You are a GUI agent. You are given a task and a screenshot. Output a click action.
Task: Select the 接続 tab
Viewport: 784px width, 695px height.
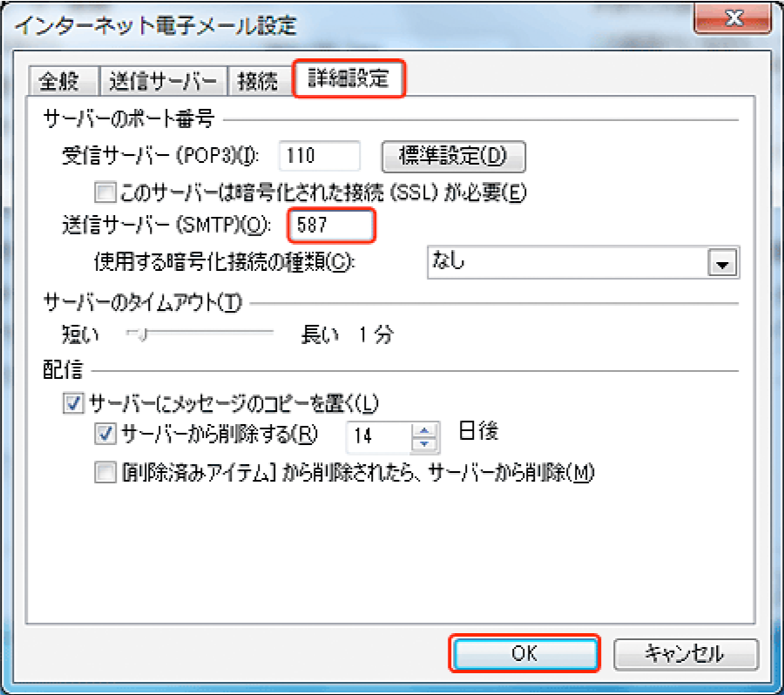258,82
